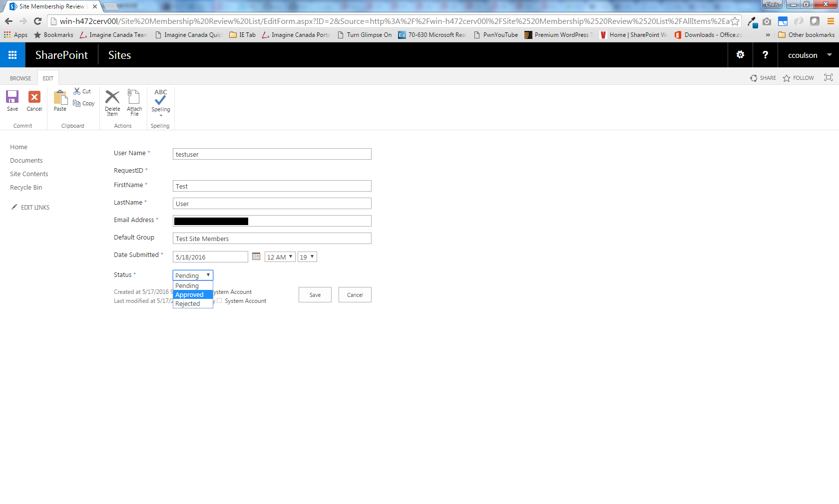Toggle the System Account presence checkbox
This screenshot has width=839, height=504.
point(219,300)
